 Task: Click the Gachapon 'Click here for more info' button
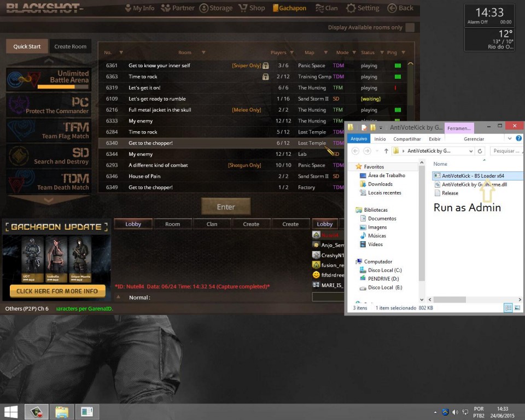(57, 291)
